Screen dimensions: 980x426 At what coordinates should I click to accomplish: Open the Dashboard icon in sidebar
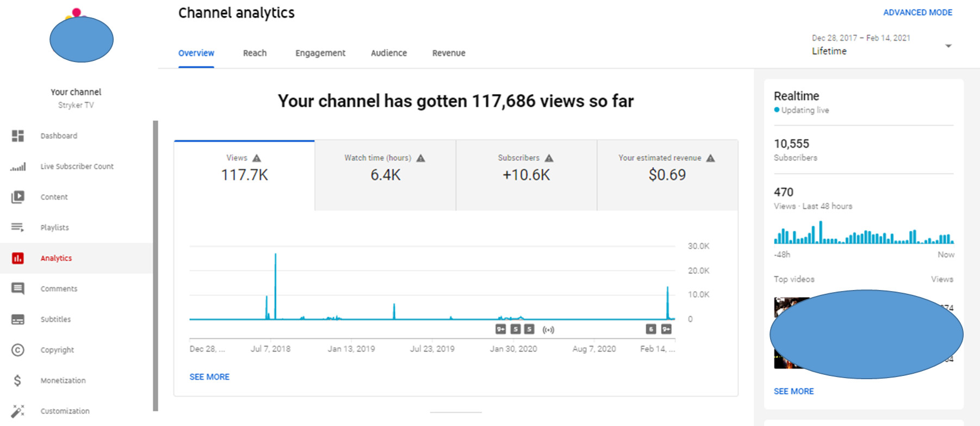pos(18,136)
